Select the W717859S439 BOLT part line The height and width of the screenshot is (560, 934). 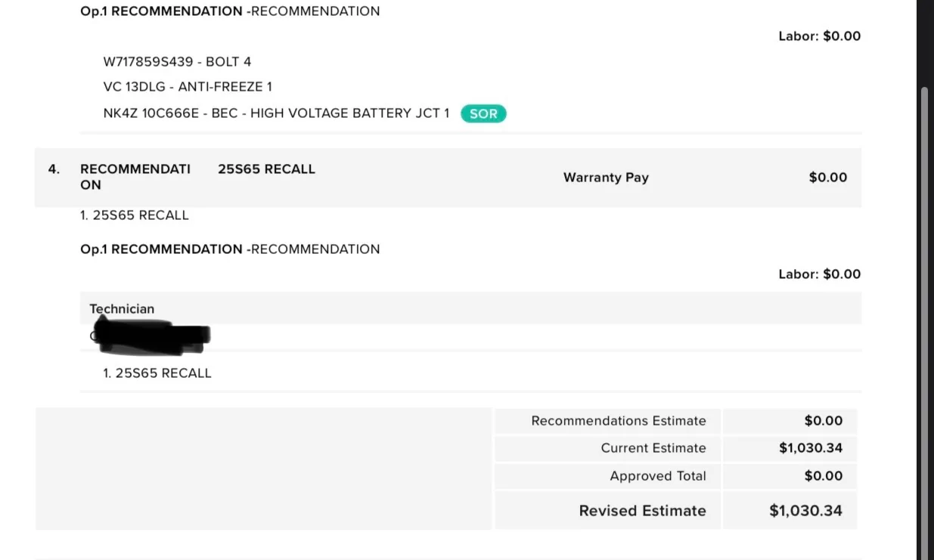click(x=177, y=62)
